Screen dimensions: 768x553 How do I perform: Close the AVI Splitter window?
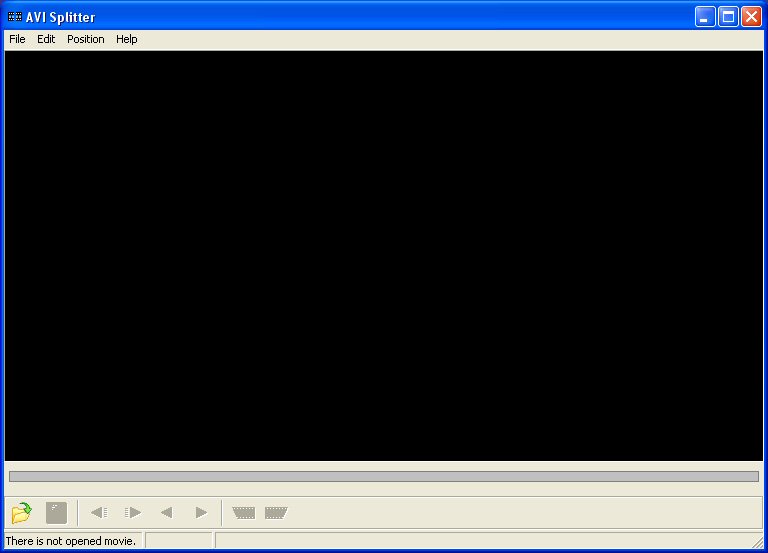[751, 17]
